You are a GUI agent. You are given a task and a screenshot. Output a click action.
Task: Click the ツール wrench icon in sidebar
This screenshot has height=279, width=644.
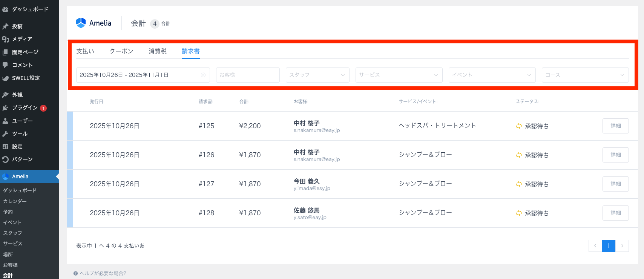(x=5, y=134)
